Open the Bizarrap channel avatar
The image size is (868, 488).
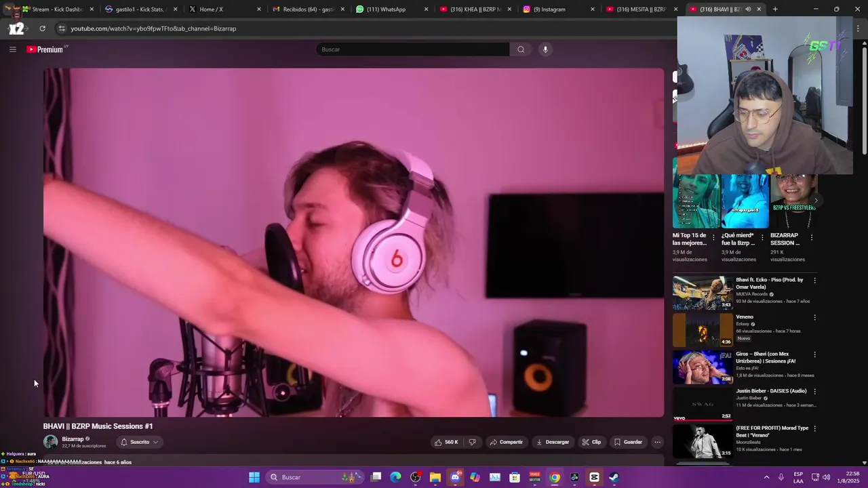(x=50, y=442)
